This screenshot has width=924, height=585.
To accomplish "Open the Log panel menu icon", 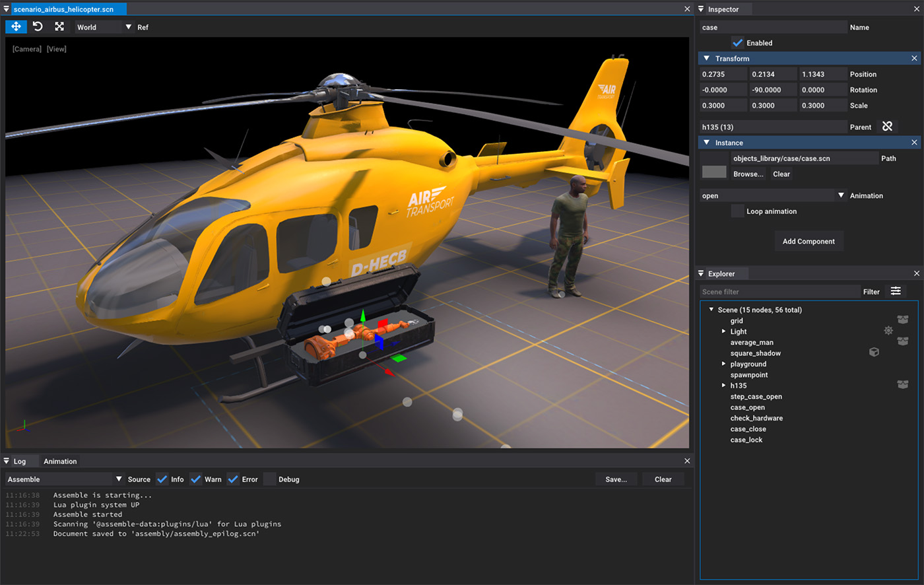I will coord(7,461).
